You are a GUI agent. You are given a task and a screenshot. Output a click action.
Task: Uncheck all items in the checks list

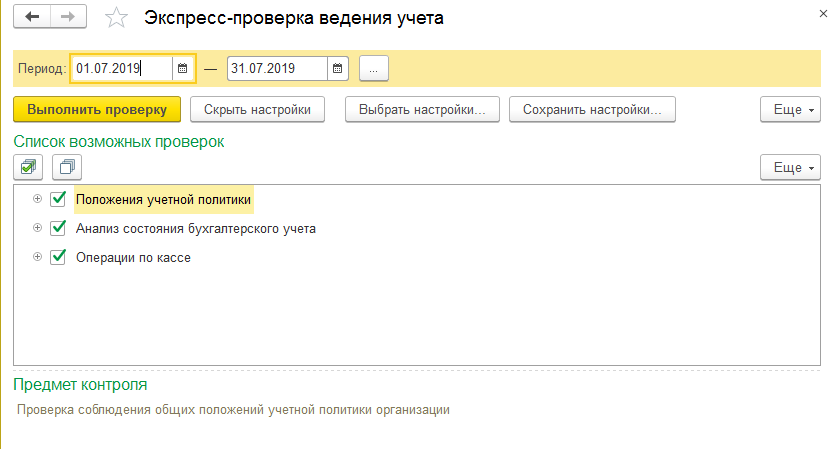point(67,166)
